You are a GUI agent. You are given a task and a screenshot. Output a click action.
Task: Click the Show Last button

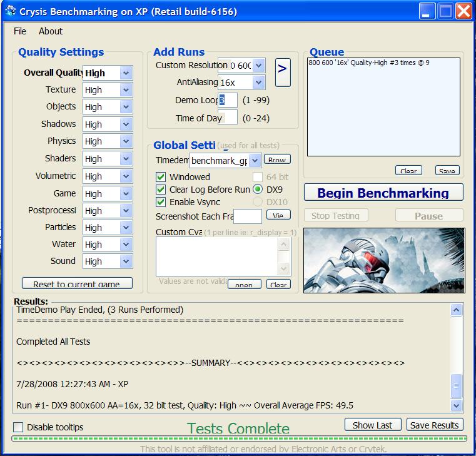coord(373,425)
